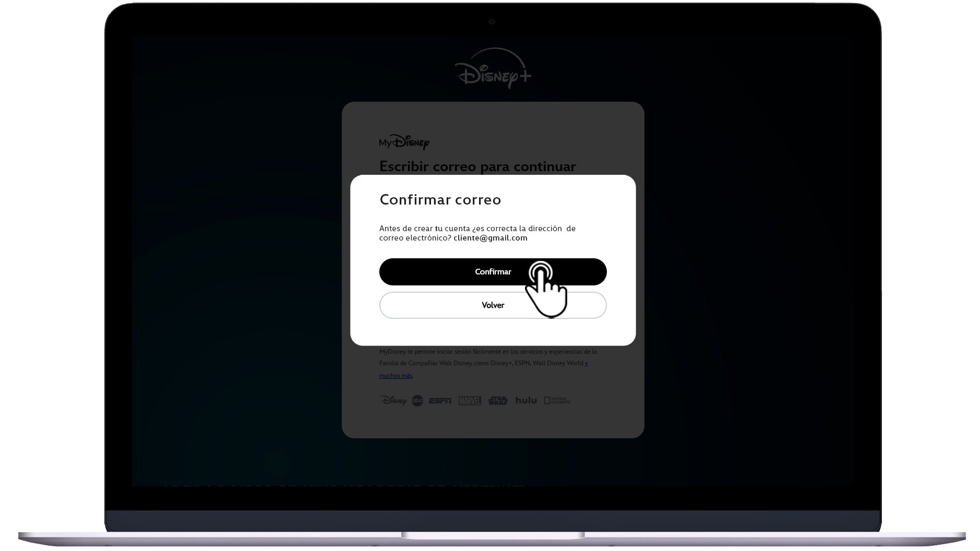Click the 'Escribir correo para continuar' heading

[477, 166]
